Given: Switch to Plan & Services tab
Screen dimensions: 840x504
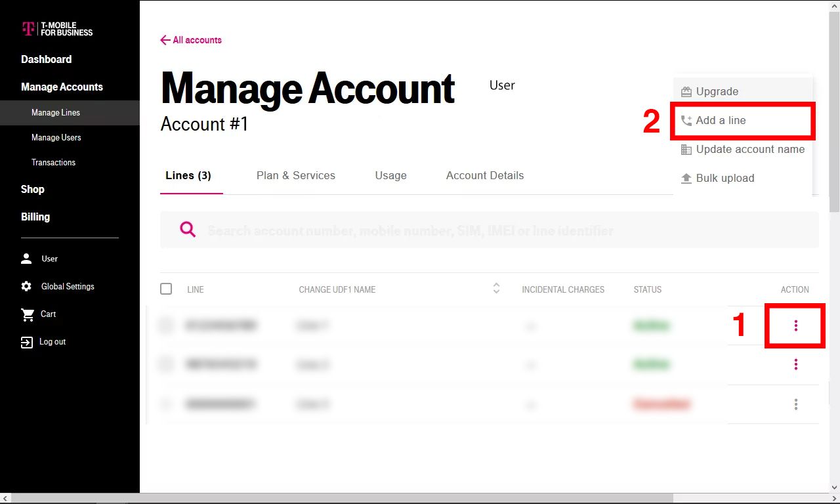Looking at the screenshot, I should (x=296, y=175).
